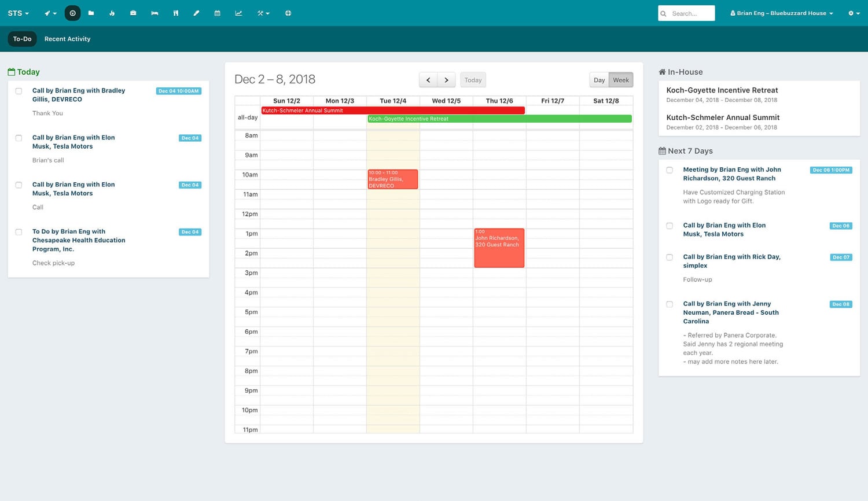This screenshot has height=501, width=868.
Task: Switch to the Recent Activity tab
Action: point(67,39)
